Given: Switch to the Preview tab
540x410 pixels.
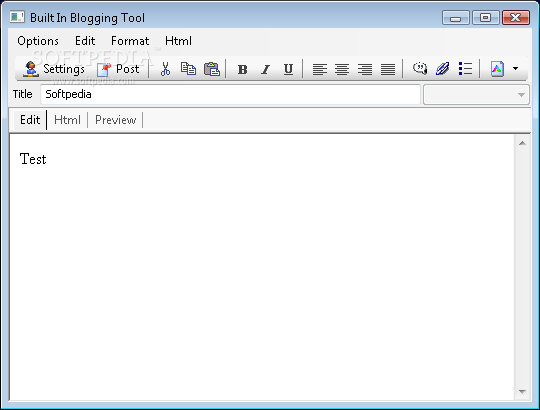Looking at the screenshot, I should coord(115,120).
